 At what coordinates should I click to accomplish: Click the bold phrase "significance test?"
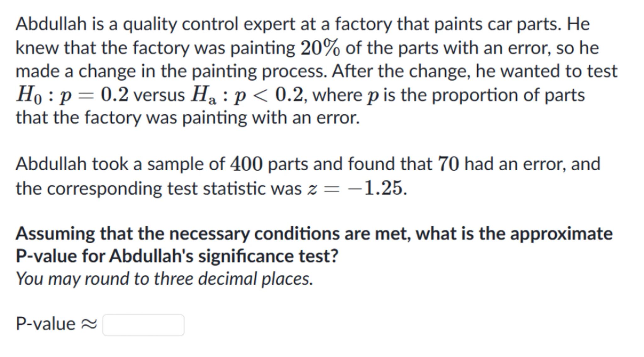(268, 256)
